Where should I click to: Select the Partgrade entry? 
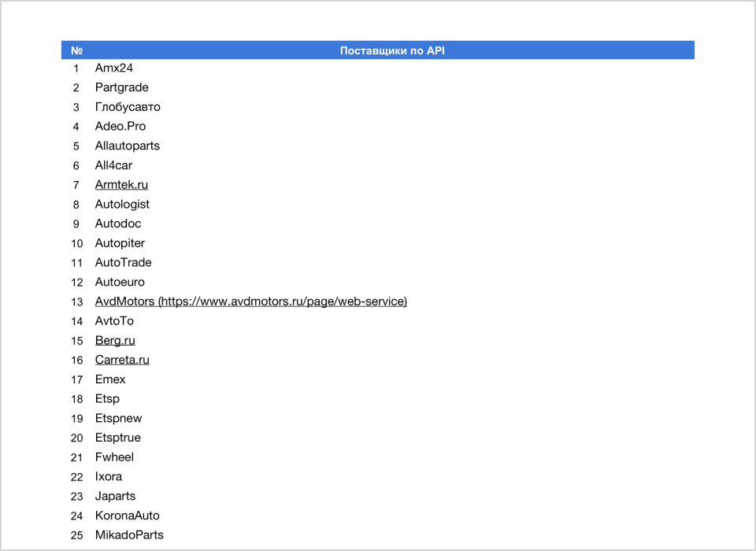pyautogui.click(x=121, y=87)
